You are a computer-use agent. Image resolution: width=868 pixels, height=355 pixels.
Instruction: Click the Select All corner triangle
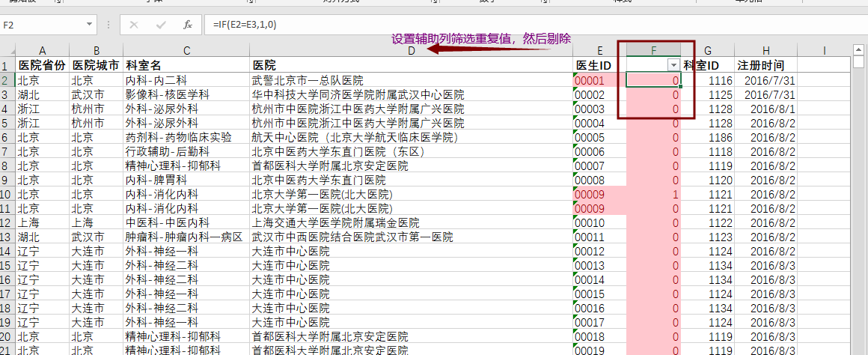pyautogui.click(x=7, y=50)
